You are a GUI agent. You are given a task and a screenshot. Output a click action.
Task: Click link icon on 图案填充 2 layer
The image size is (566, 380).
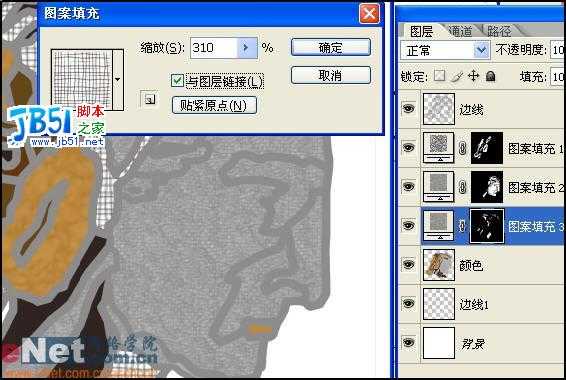pyautogui.click(x=462, y=187)
